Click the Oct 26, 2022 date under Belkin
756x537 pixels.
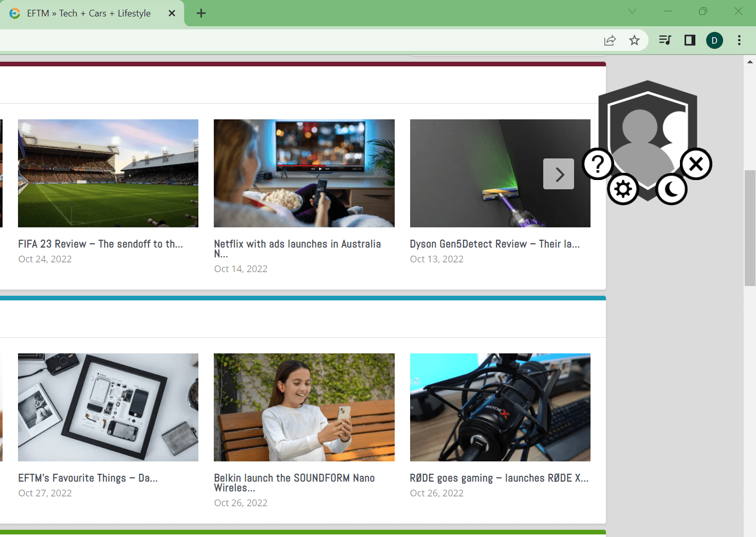[241, 503]
